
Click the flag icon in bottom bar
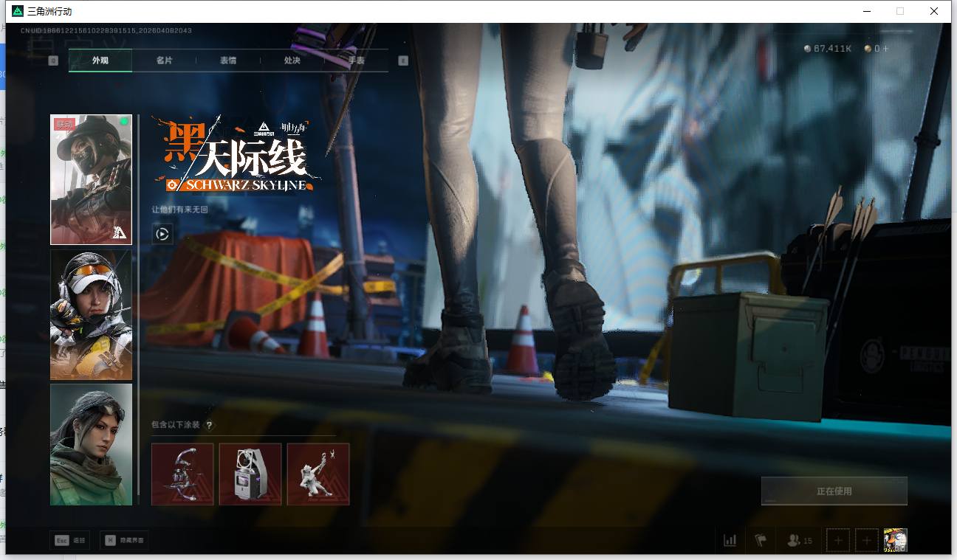point(761,541)
